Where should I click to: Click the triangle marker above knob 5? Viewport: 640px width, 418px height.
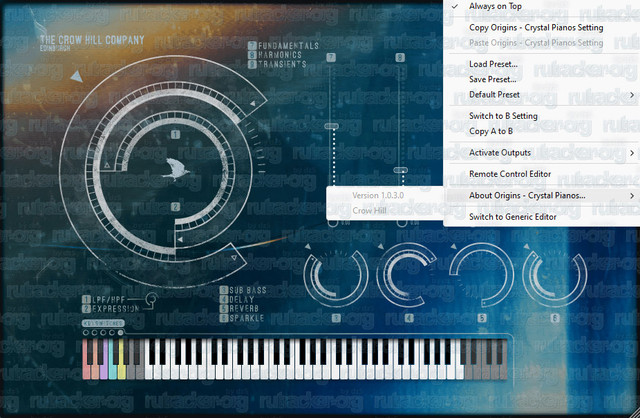(x=453, y=247)
